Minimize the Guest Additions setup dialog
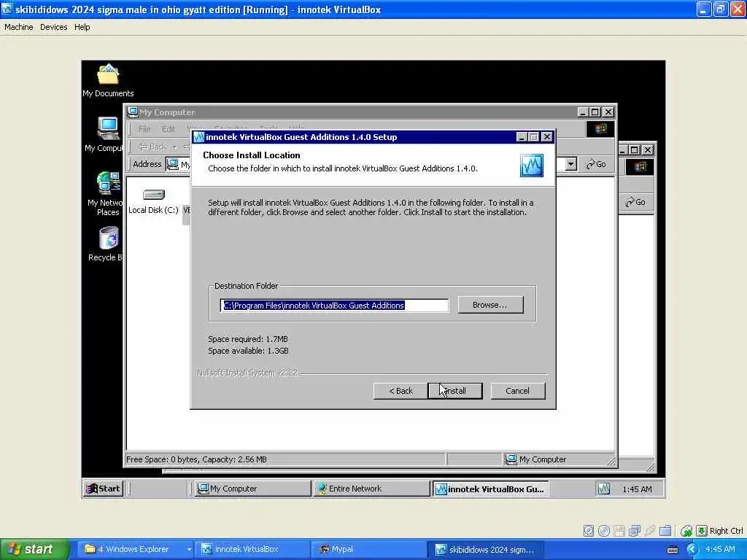The image size is (747, 560). tap(522, 137)
